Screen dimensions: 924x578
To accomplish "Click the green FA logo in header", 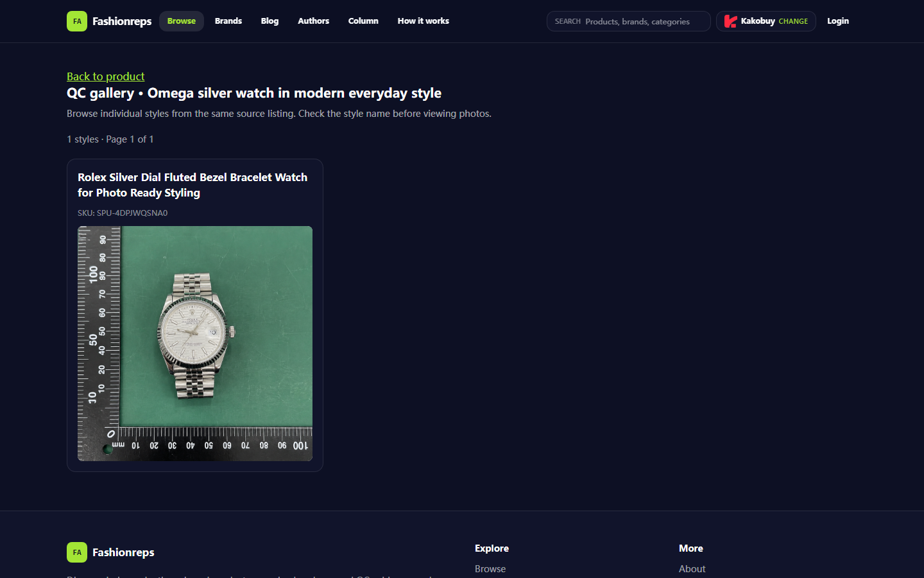I will [77, 21].
